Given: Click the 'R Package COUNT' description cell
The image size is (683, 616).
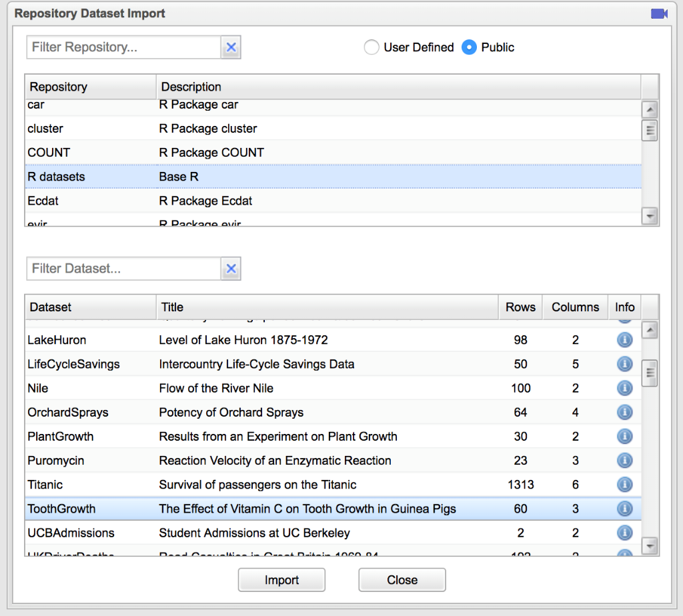Looking at the screenshot, I should (211, 153).
